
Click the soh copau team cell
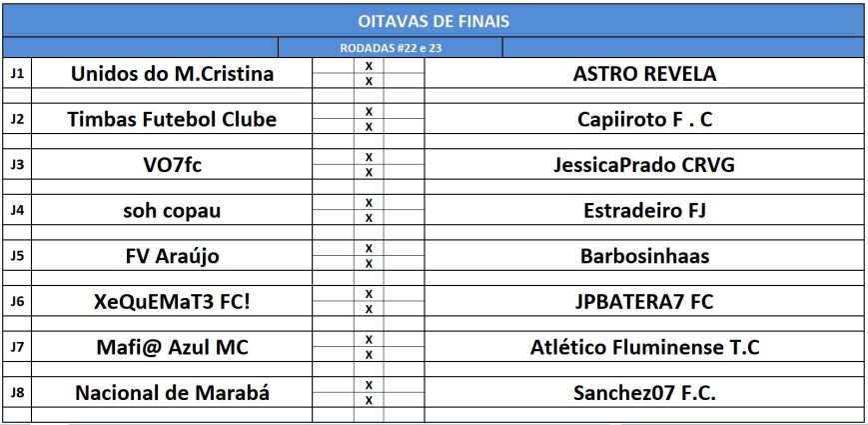(x=172, y=210)
